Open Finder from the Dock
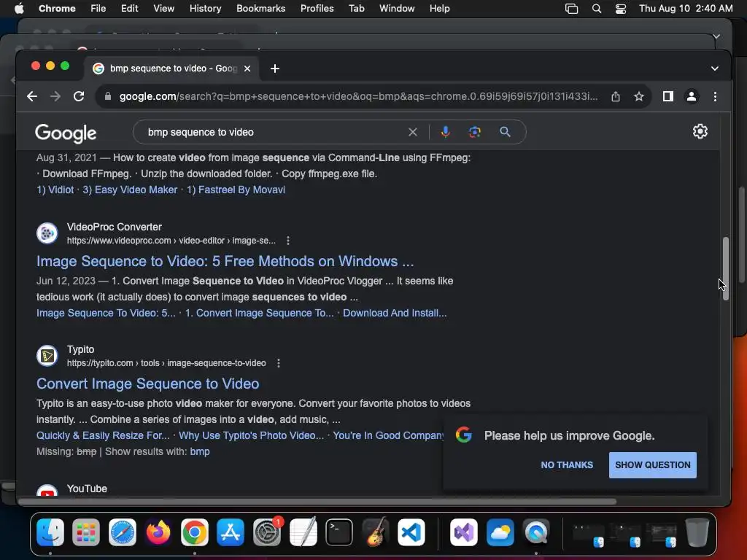This screenshot has height=560, width=747. click(50, 532)
